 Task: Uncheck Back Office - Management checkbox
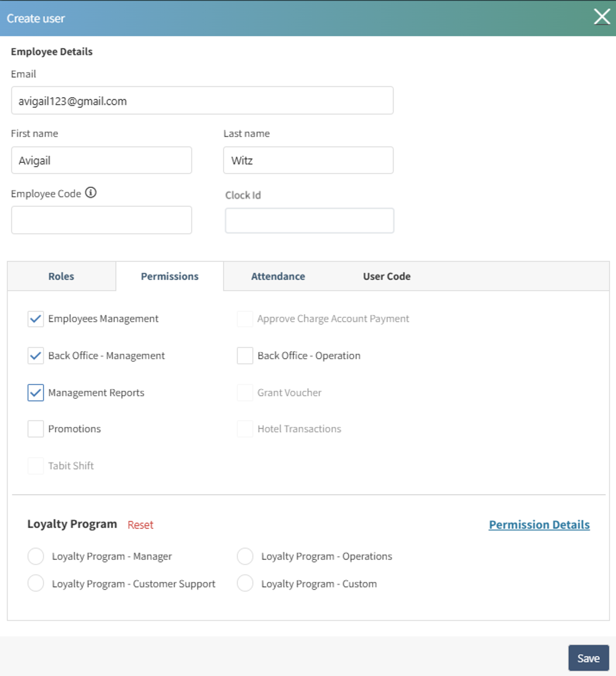(36, 355)
